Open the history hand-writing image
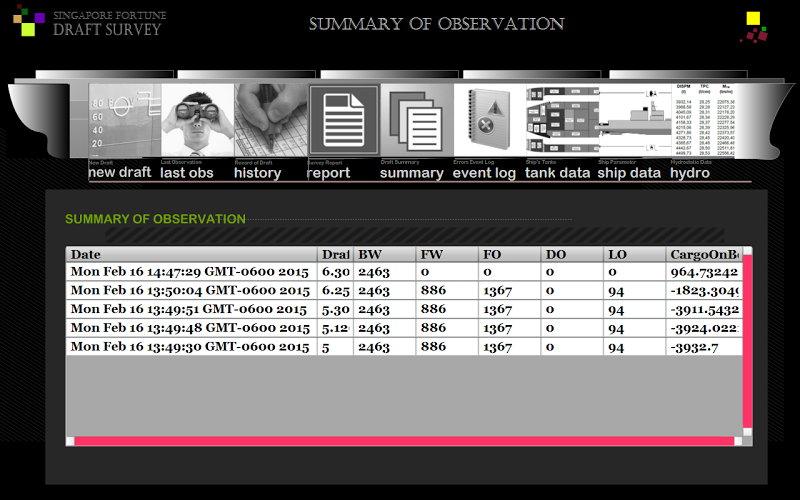Viewport: 800px width, 500px height. pyautogui.click(x=271, y=120)
